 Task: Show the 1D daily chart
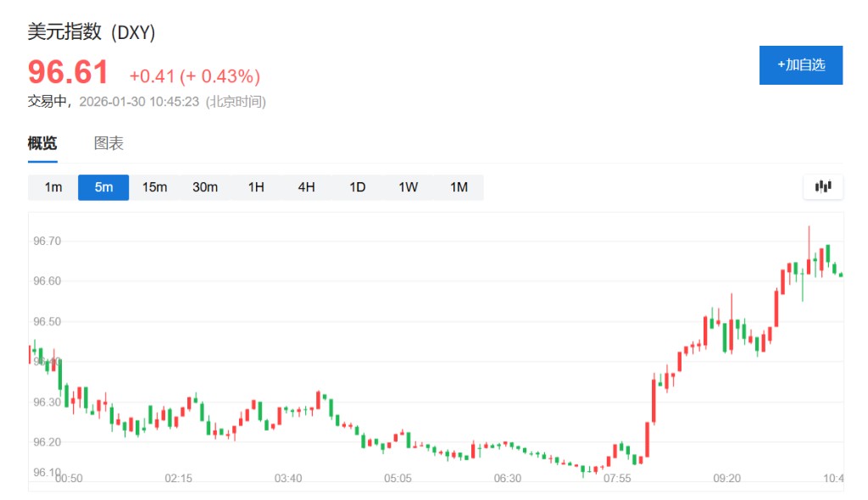(358, 187)
